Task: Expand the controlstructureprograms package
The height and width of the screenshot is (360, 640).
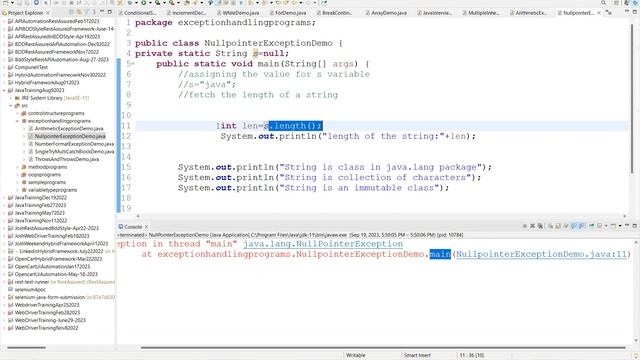Action: [17, 113]
